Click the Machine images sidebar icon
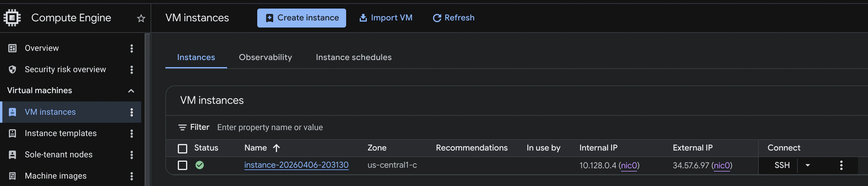Image resolution: width=868 pixels, height=186 pixels. pyautogui.click(x=13, y=176)
